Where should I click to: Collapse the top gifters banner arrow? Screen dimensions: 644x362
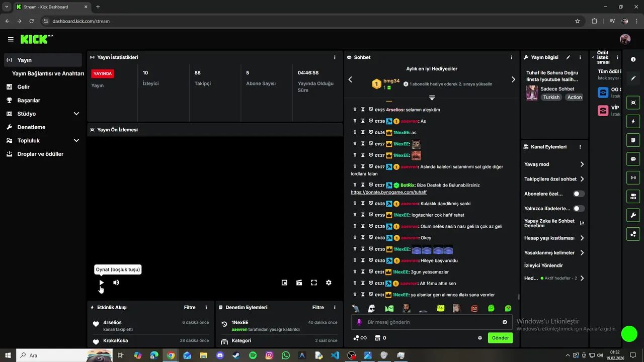(x=432, y=98)
